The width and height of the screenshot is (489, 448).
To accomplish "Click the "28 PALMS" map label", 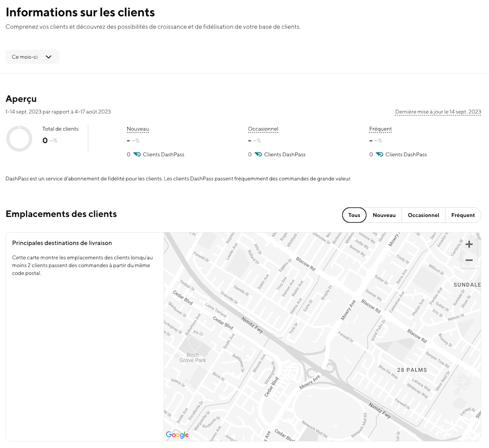I will [412, 370].
